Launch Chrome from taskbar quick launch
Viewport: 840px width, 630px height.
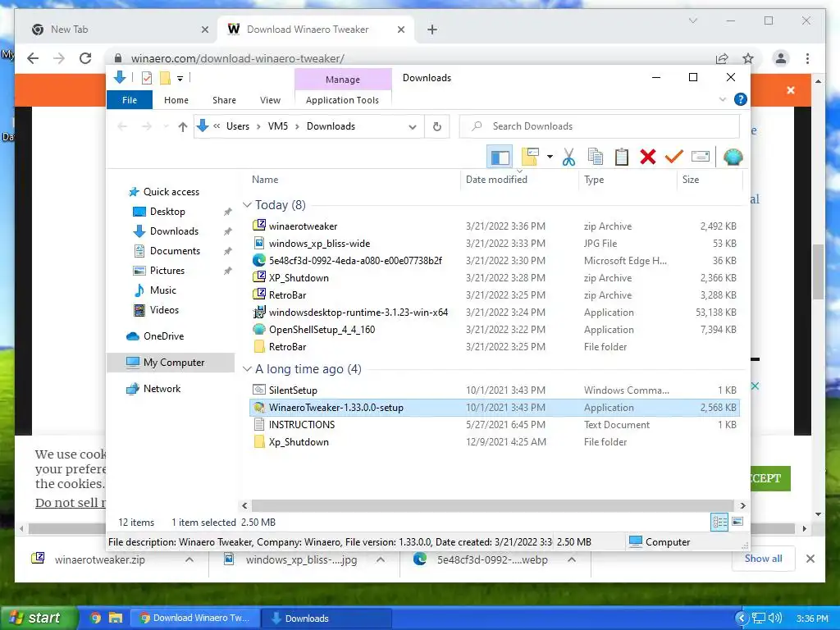tap(95, 618)
